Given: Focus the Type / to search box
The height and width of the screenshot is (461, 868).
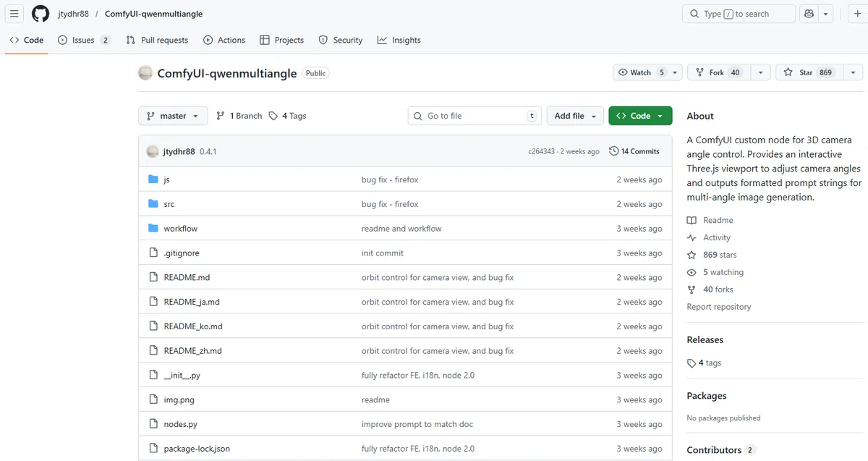Looking at the screenshot, I should click(739, 14).
